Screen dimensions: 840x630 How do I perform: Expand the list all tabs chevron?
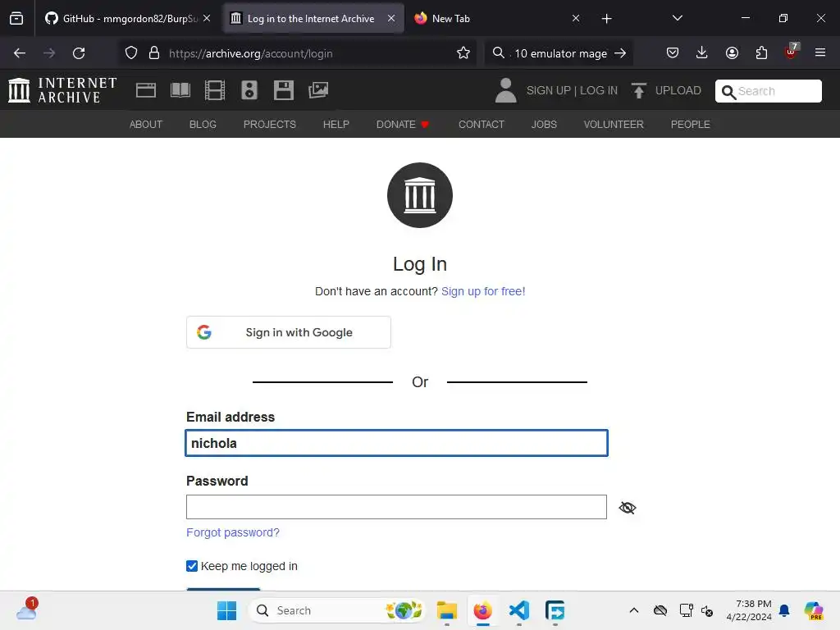click(677, 18)
